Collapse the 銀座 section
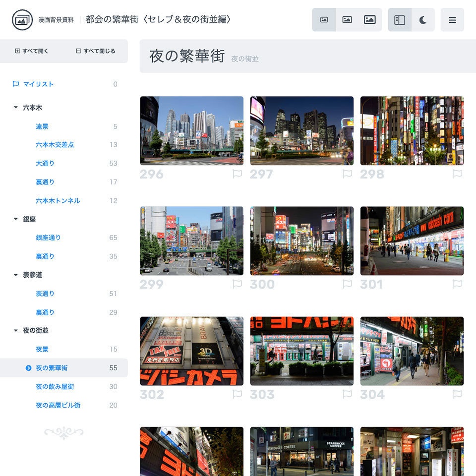This screenshot has height=476, width=476. 15,219
